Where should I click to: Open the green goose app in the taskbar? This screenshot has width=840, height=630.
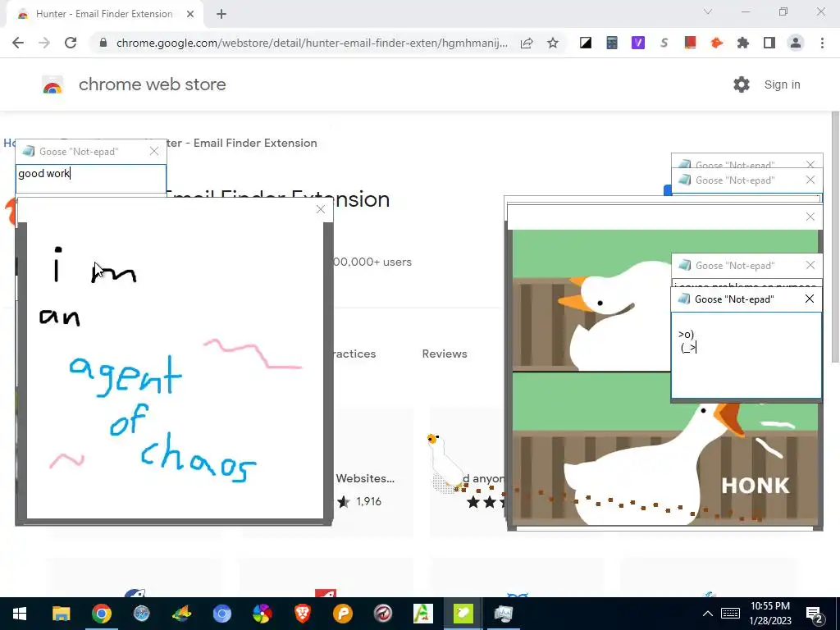pyautogui.click(x=463, y=614)
